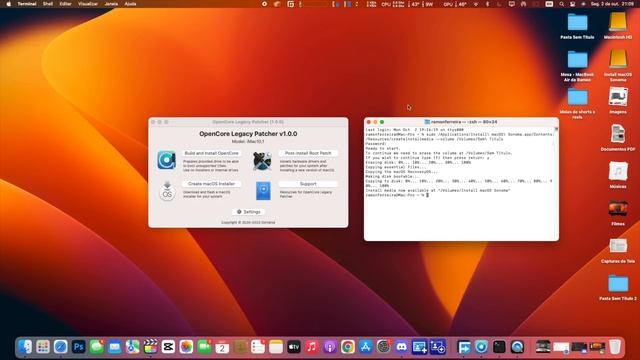This screenshot has width=640, height=360.
Task: Open Maps in the Dock
Action: click(132, 347)
